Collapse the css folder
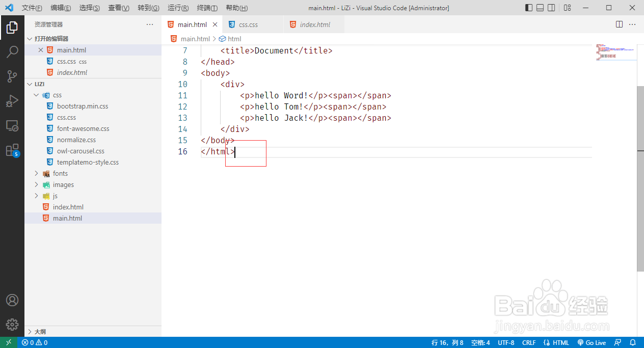Screen dimensions: 644x348 click(36, 95)
